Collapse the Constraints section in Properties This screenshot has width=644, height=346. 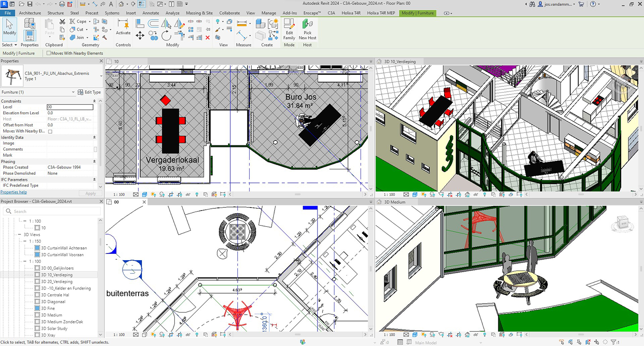pos(94,101)
